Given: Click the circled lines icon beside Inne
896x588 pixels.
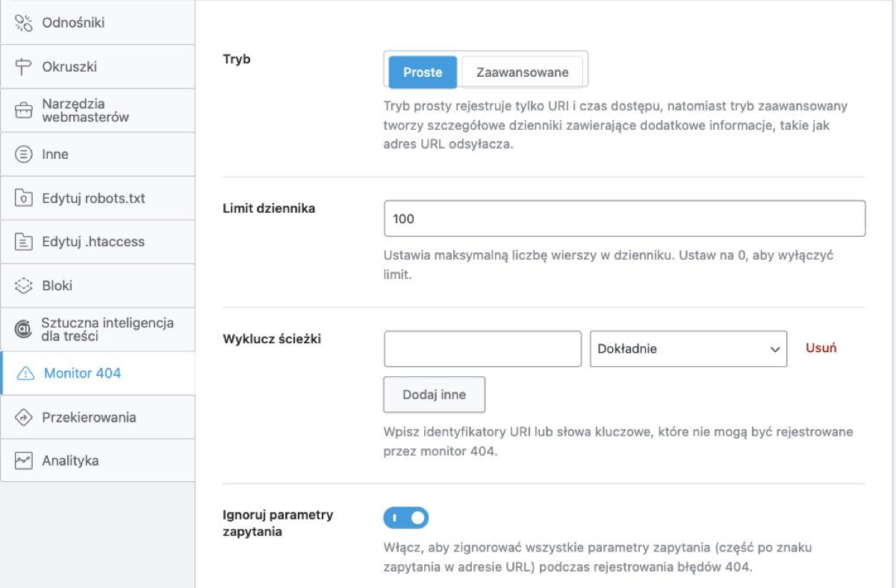Looking at the screenshot, I should click(24, 155).
